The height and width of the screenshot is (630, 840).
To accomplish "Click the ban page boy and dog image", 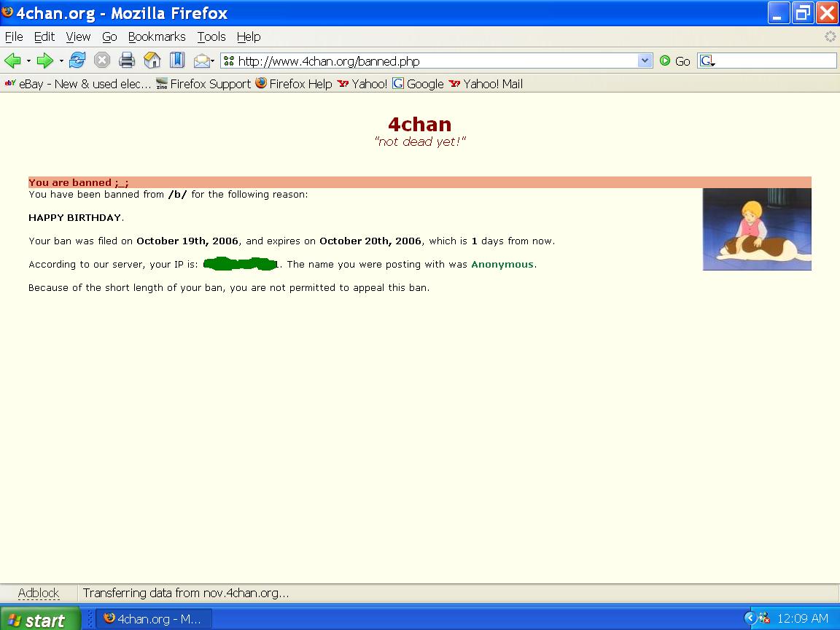I will (757, 229).
